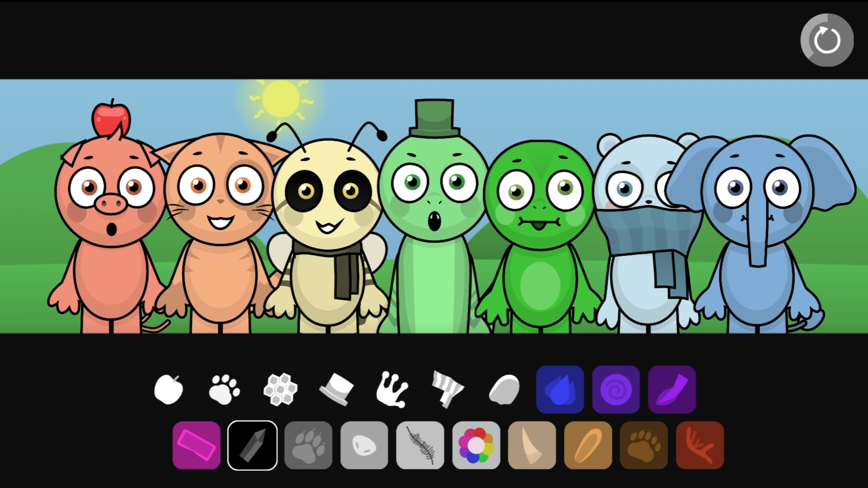This screenshot has width=868, height=488.
Task: Select the red antler icon
Action: (x=700, y=445)
